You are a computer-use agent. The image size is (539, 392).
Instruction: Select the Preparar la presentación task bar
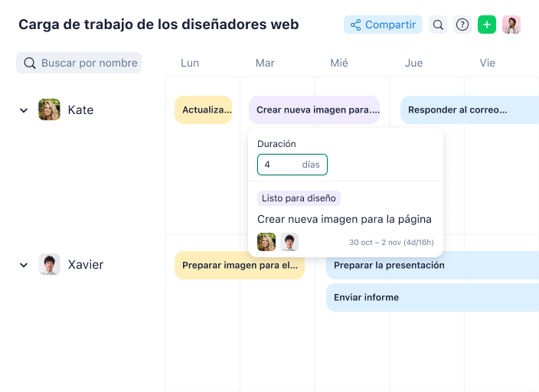(x=433, y=265)
